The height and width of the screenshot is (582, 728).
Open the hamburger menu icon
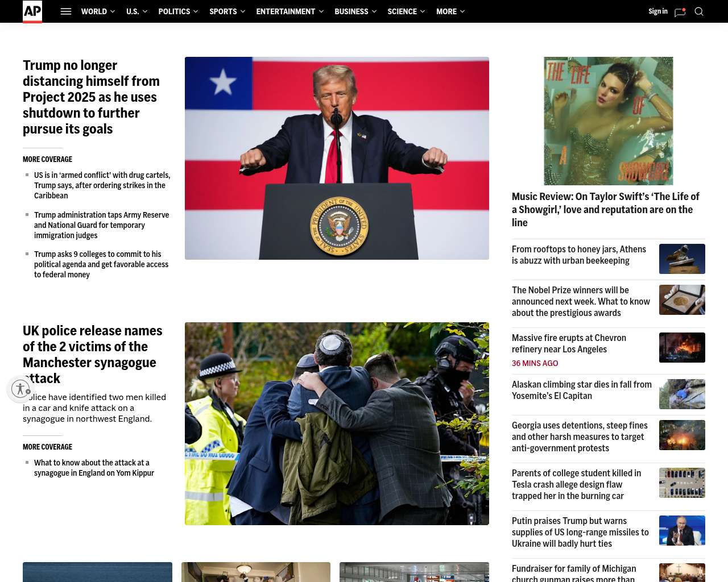(x=66, y=11)
